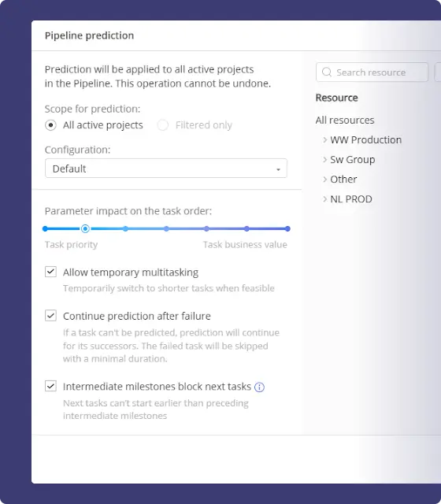Viewport: 441px width, 504px height.
Task: Select All resources in the tree
Action: [x=345, y=120]
